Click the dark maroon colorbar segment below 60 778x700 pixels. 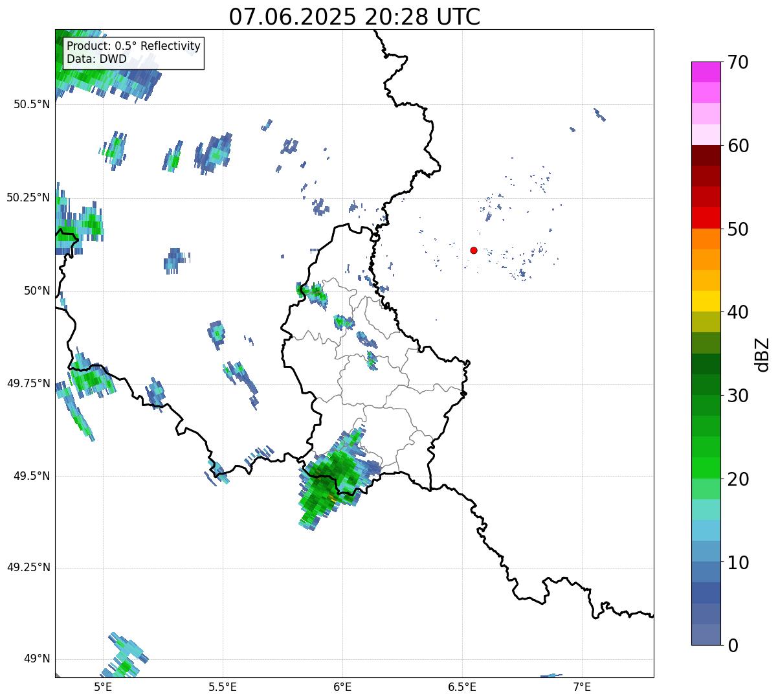(x=706, y=155)
